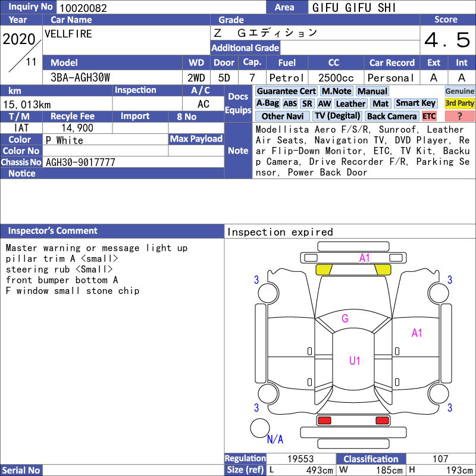Viewport: 476px width, 476px height.
Task: Click the U1 roof damage marker
Action: point(355,361)
